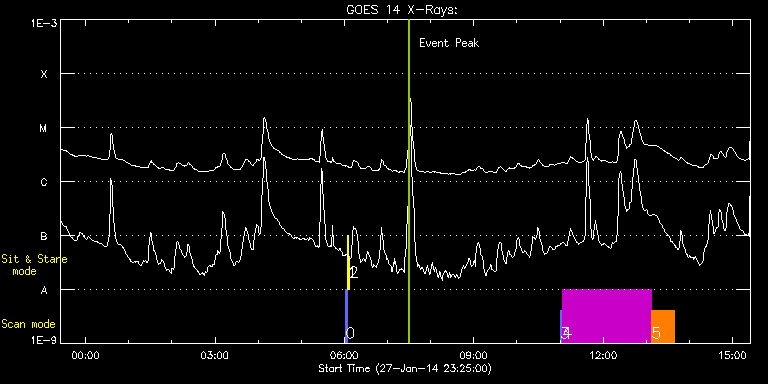
Task: Click the 'Scan mode' label
Action: [28, 324]
